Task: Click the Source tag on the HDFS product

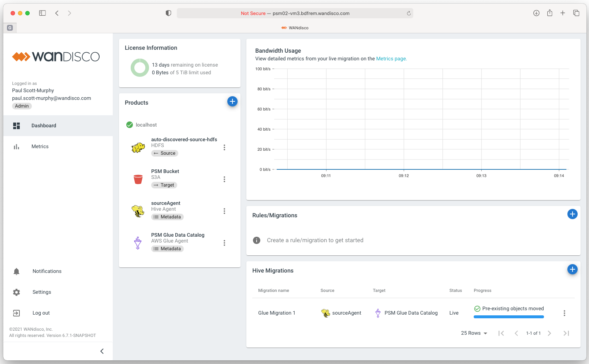Action: [165, 153]
